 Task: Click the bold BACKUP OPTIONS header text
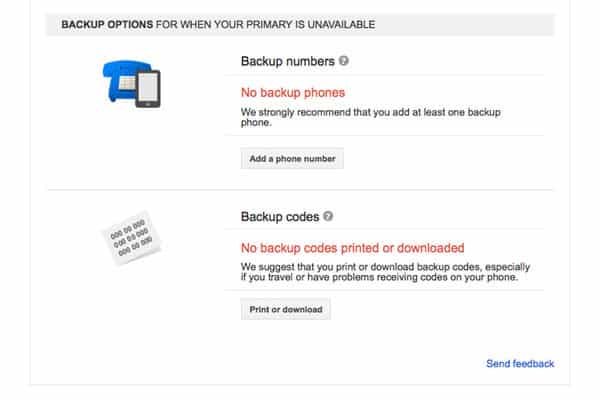tap(107, 24)
